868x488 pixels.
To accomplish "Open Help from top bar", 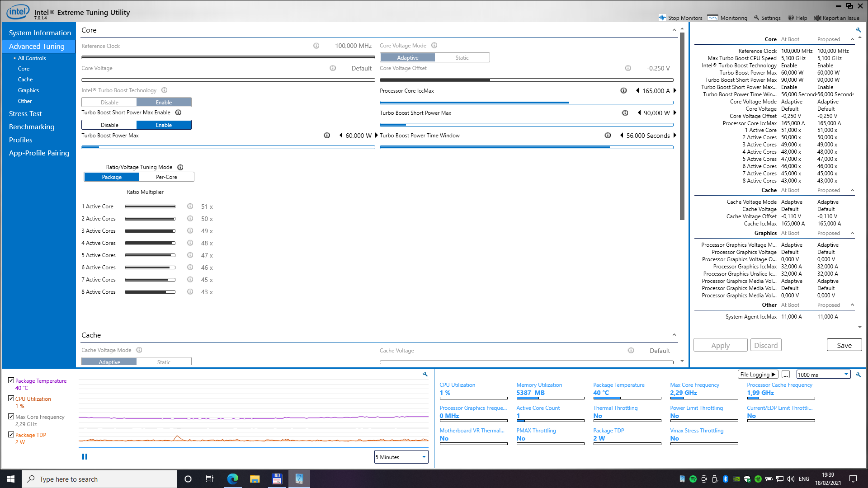I will [x=797, y=18].
